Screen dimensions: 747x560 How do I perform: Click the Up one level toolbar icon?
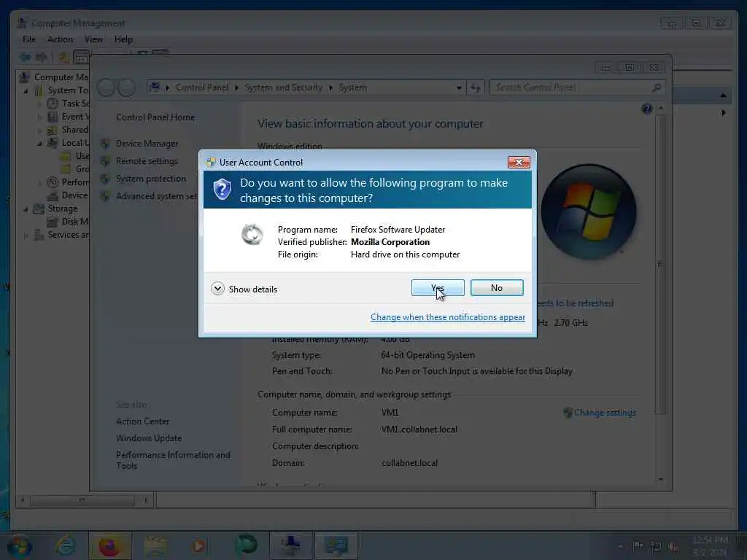63,58
